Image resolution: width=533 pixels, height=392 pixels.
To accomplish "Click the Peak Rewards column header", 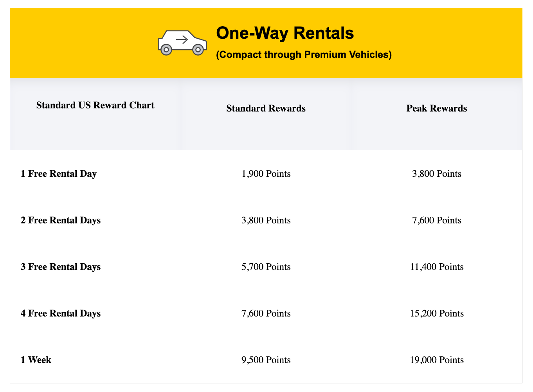I will [436, 108].
